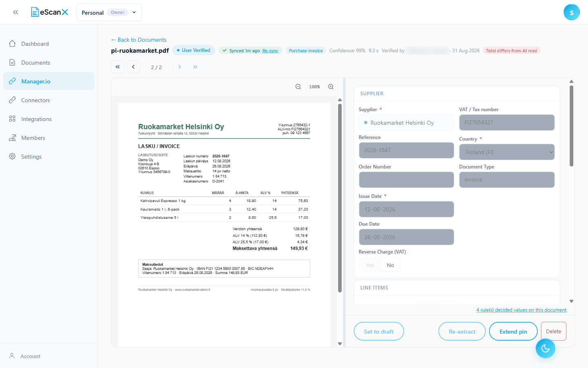Click the Order Number field
The image size is (588, 368).
[x=406, y=180]
